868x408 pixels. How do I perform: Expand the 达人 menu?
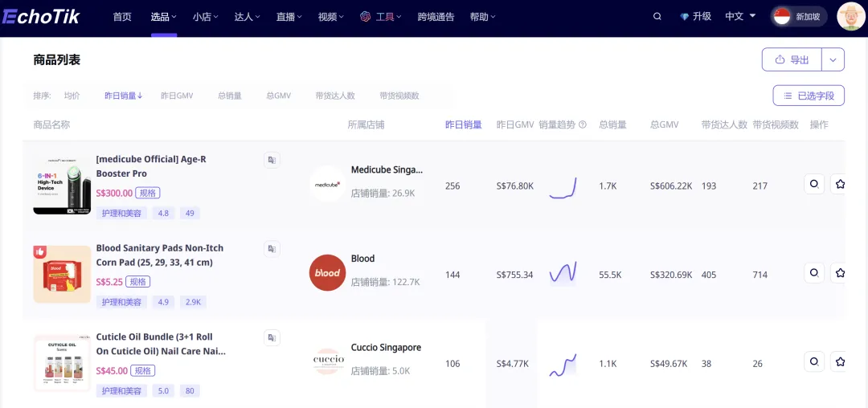[x=248, y=17]
